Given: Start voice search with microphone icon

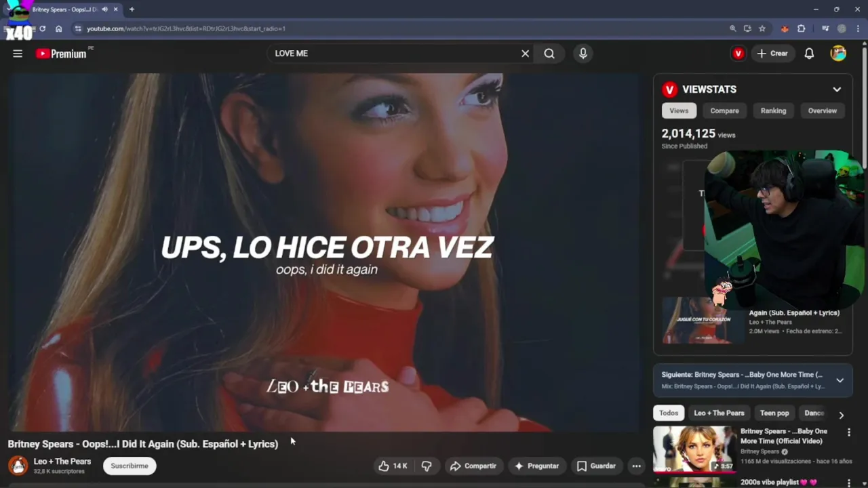Looking at the screenshot, I should tap(583, 54).
